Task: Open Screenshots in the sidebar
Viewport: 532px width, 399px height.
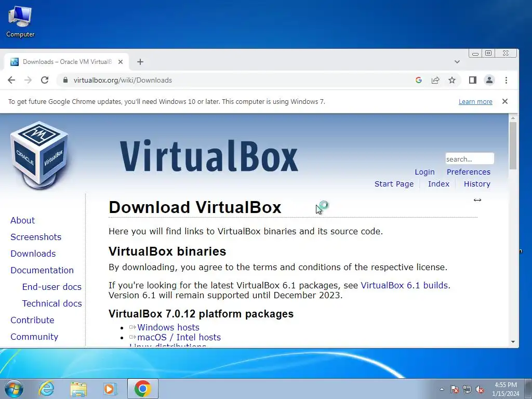Action: point(36,237)
